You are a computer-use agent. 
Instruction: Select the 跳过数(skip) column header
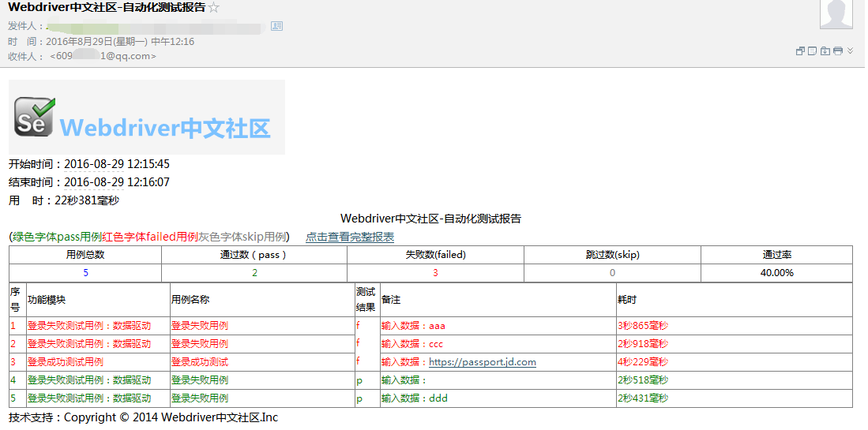pyautogui.click(x=612, y=255)
